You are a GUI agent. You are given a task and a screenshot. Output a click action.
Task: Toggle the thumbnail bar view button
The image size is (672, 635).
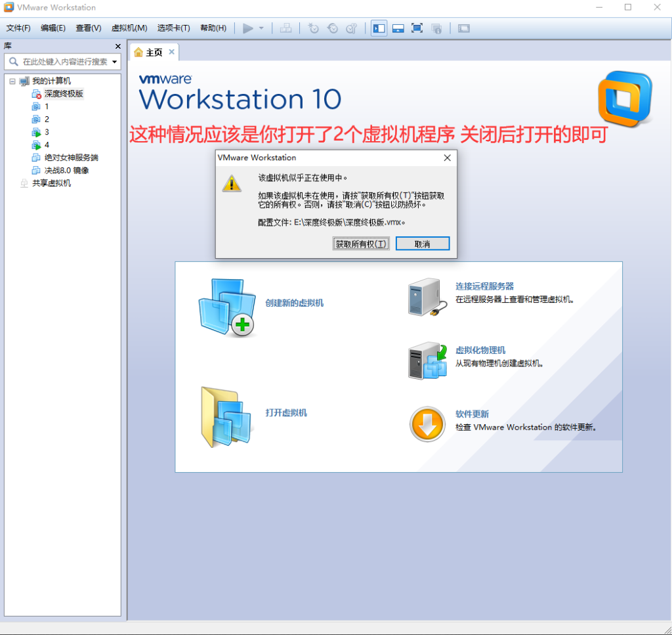[x=398, y=28]
